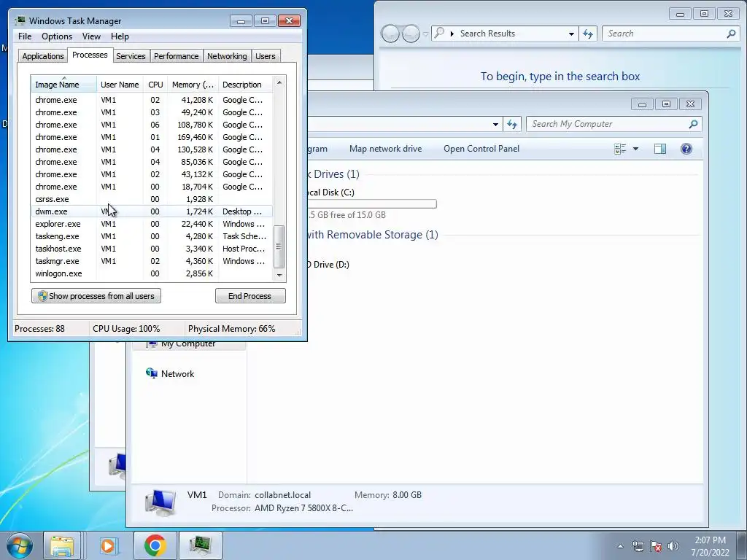Image resolution: width=747 pixels, height=560 pixels.
Task: Open the View menu in Task Manager
Action: point(91,36)
